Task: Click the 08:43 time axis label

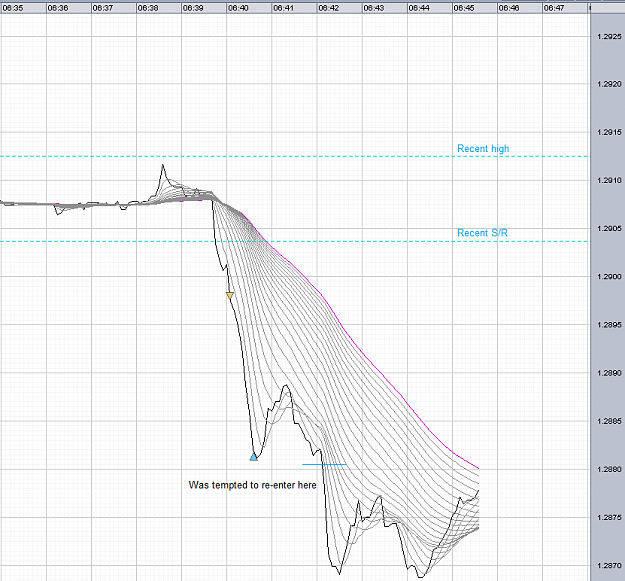Action: (x=374, y=8)
